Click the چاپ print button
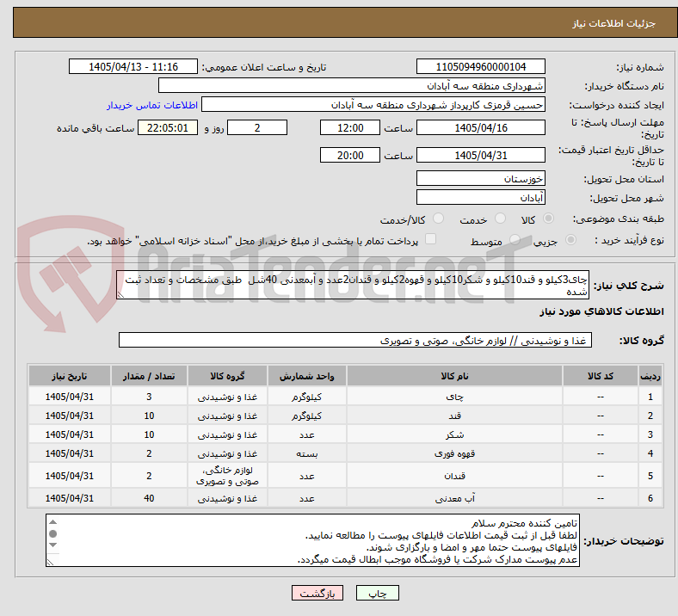 tap(378, 594)
